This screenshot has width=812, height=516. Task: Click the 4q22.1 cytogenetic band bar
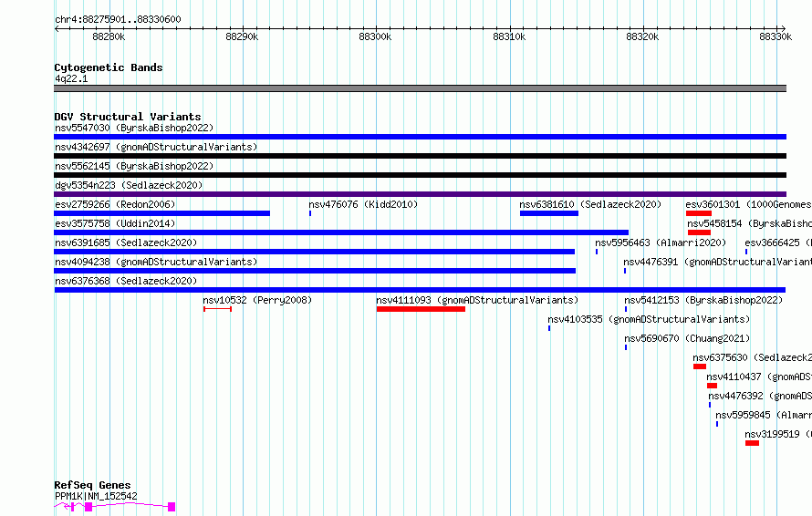click(420, 88)
